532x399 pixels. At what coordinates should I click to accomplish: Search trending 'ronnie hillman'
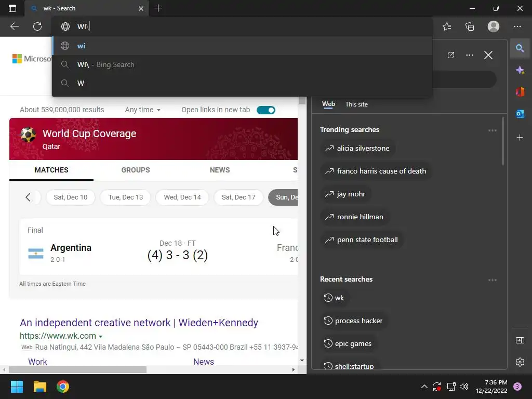tap(354, 217)
